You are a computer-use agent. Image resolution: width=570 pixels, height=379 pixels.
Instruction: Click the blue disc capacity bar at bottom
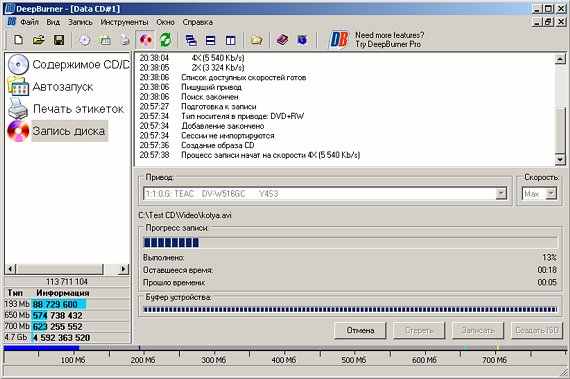click(x=41, y=348)
